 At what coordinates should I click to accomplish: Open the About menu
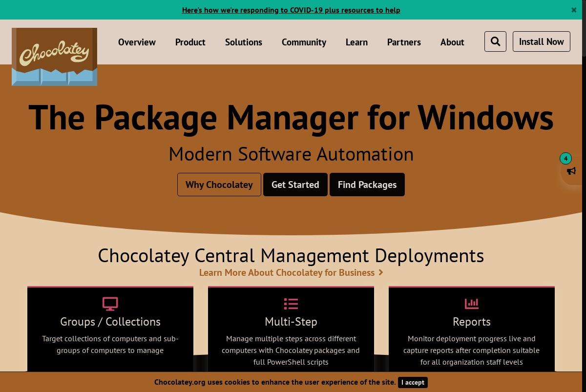pyautogui.click(x=452, y=42)
